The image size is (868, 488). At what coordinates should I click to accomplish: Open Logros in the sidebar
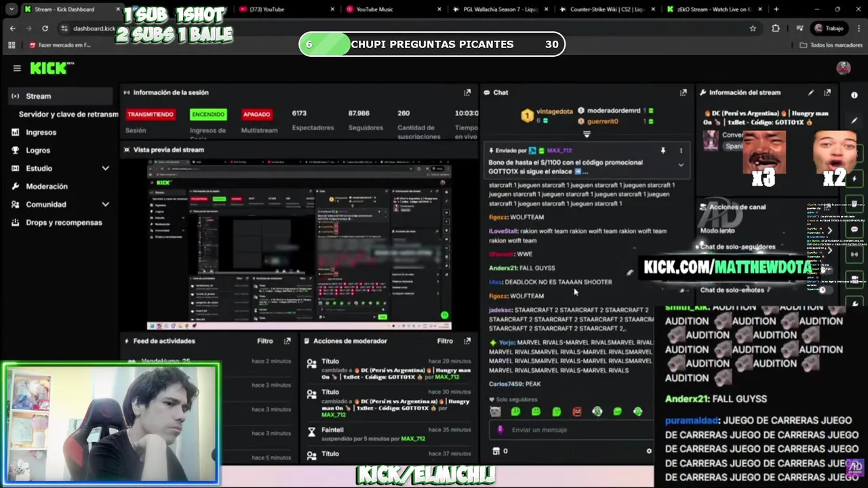point(38,150)
